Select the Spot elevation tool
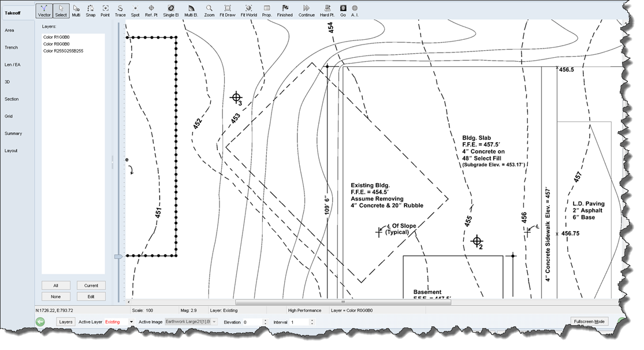This screenshot has width=644, height=350. tap(135, 10)
